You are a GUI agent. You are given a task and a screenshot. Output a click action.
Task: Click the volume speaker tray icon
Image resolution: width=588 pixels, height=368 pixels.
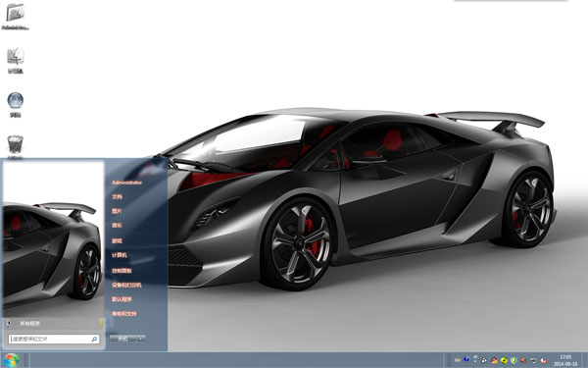coord(523,360)
